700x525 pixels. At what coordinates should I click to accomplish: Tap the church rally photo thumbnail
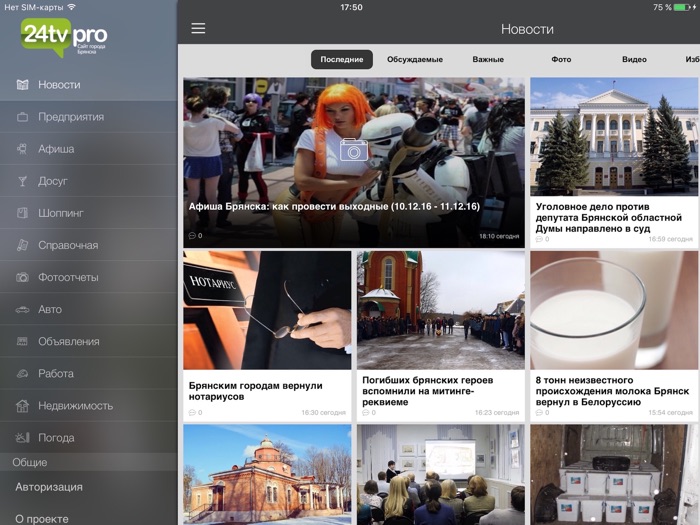tap(441, 310)
